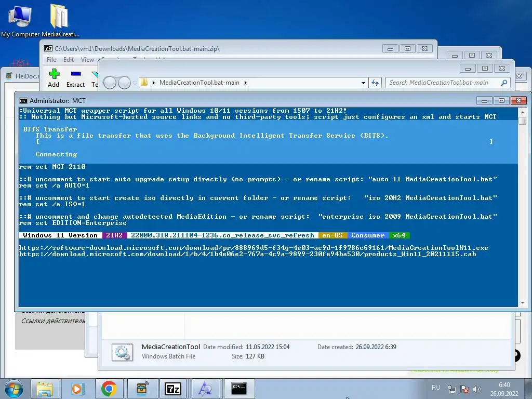Click the products_Win11_20211115.cab URL text
The image size is (532, 399).
[247, 254]
